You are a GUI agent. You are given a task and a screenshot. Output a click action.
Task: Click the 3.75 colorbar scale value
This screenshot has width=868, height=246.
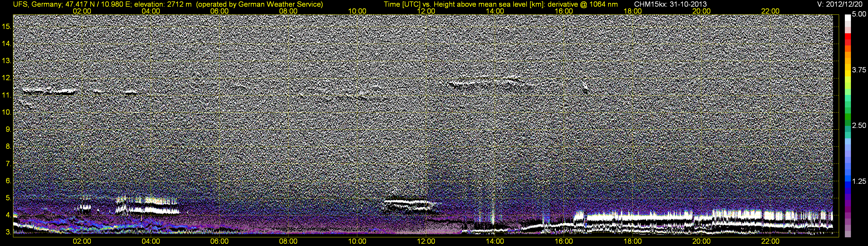(x=859, y=70)
